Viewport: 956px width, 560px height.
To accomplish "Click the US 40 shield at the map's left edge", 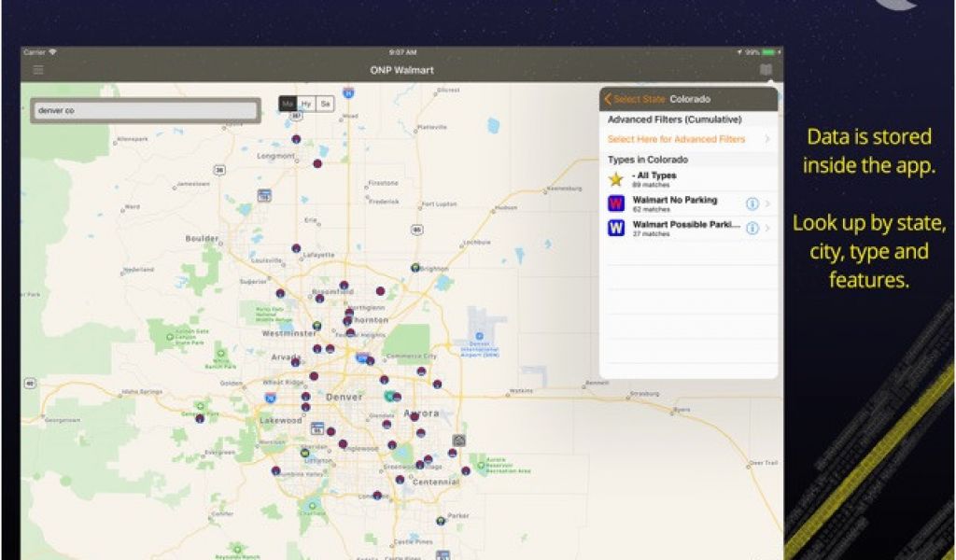I will tap(29, 384).
